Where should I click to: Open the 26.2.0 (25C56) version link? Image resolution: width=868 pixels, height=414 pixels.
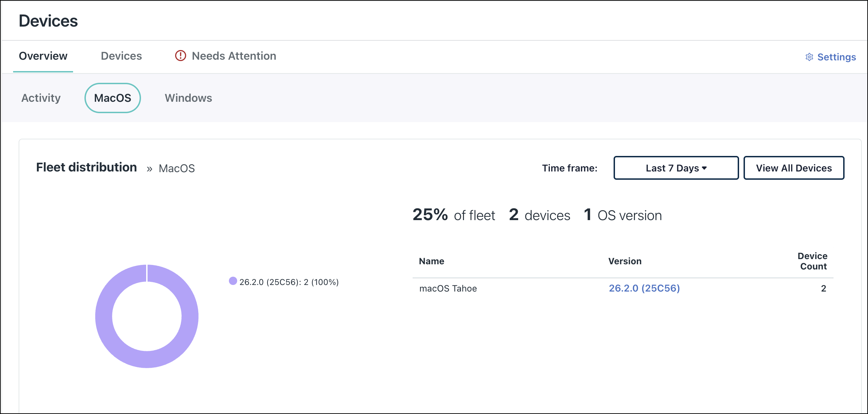pos(644,288)
